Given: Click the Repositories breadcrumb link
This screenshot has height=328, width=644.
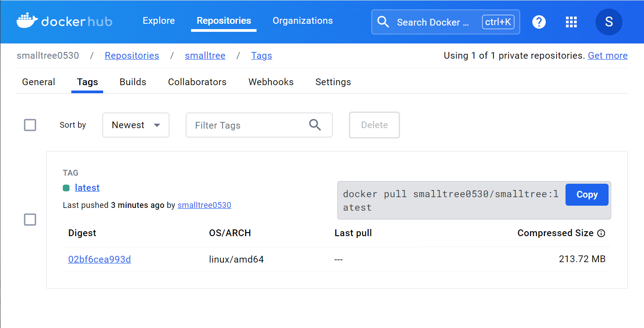Looking at the screenshot, I should (x=132, y=56).
